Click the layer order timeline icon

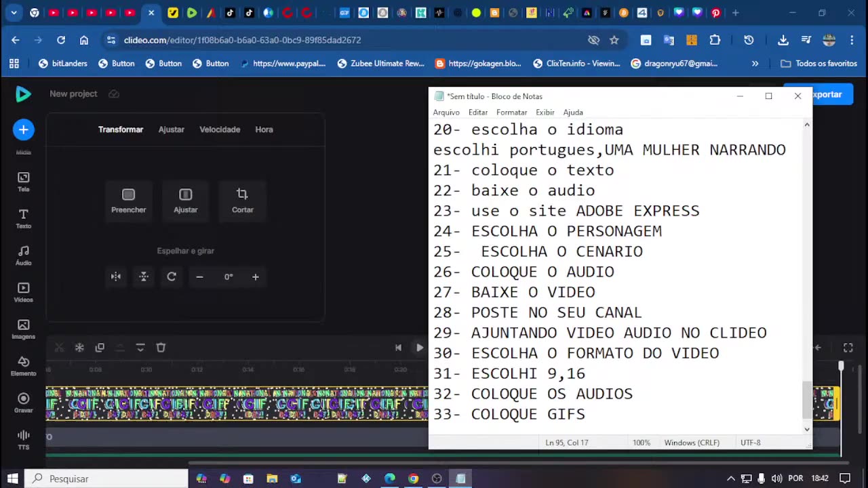point(140,348)
